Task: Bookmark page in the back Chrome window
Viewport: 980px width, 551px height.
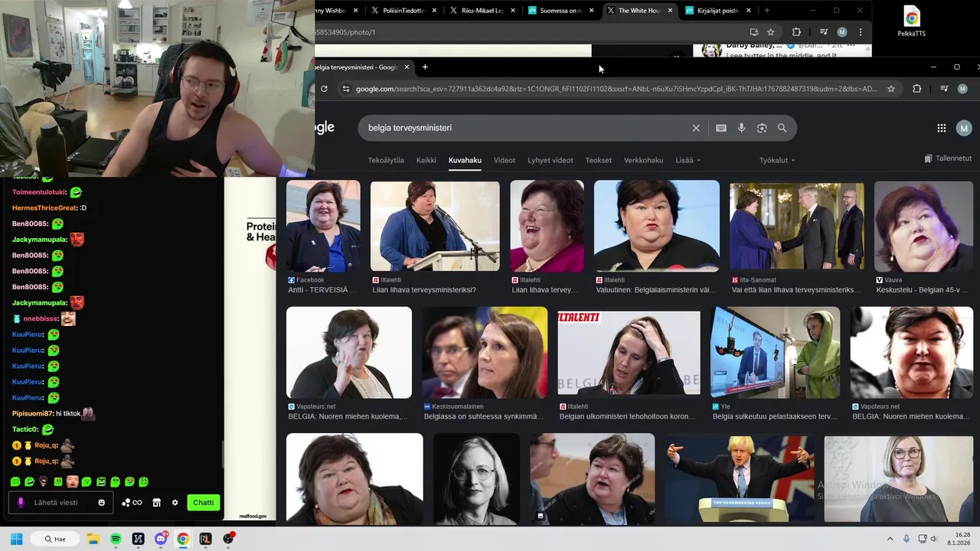Action: (770, 32)
